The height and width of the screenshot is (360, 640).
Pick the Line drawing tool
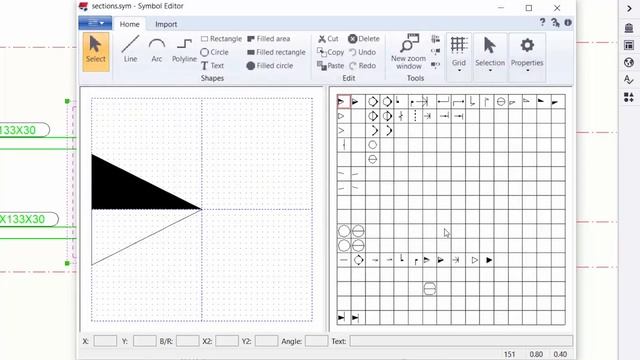pos(130,49)
